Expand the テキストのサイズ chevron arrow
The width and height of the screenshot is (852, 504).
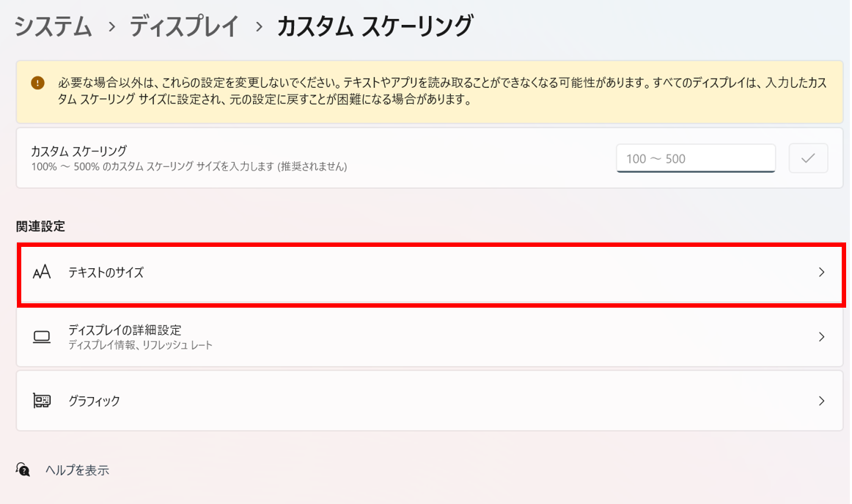(821, 273)
